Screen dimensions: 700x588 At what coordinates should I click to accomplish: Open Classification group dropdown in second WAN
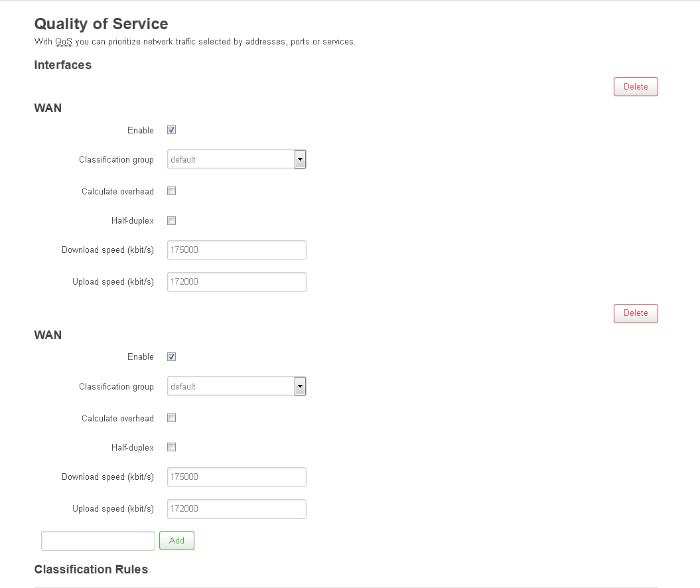(237, 386)
